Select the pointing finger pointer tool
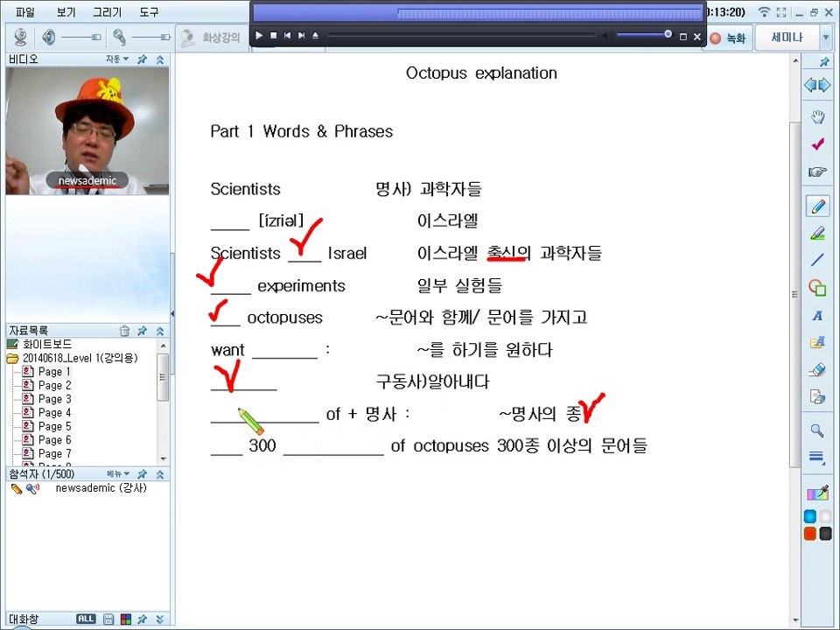The image size is (840, 630). (x=817, y=171)
